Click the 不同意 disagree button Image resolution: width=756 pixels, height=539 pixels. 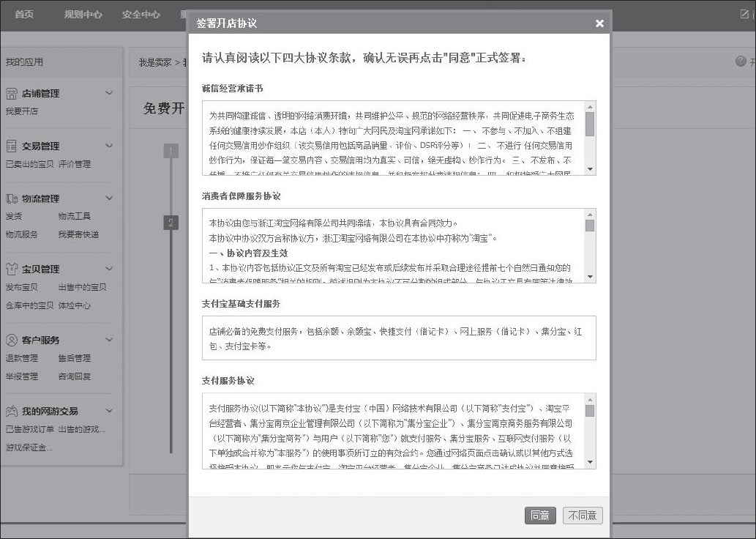(583, 516)
